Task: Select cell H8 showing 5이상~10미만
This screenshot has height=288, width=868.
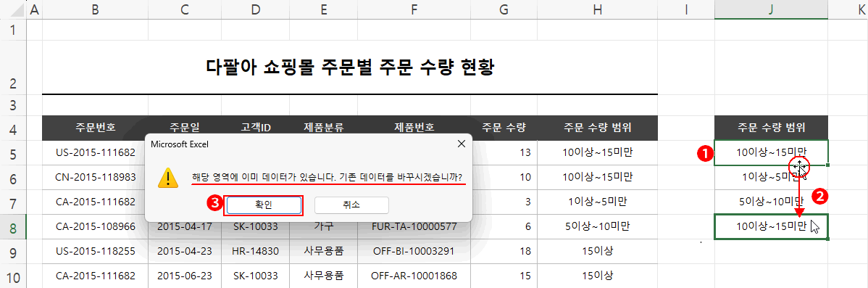Action: coord(597,226)
